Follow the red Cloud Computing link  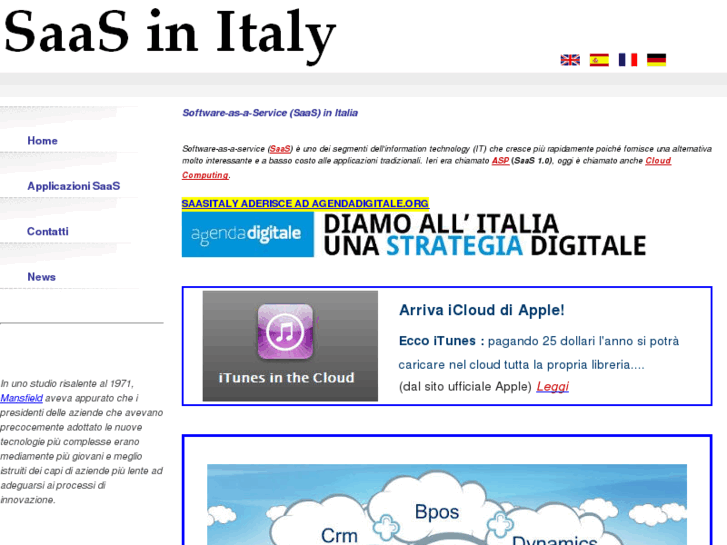pos(658,160)
